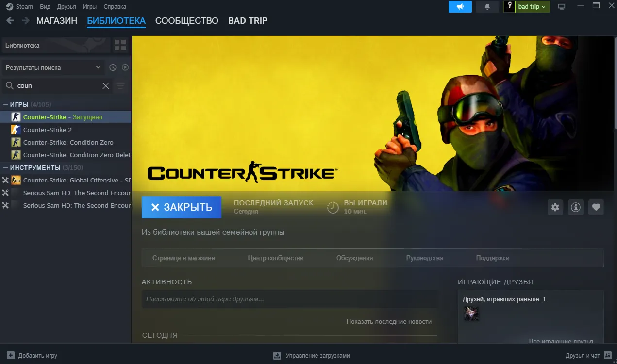Click the megaphone announcements icon
Viewport: 617px width, 364px height.
click(x=460, y=7)
